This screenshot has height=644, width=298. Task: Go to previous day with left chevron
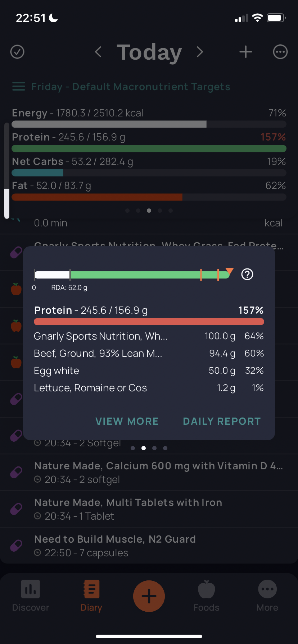point(98,52)
